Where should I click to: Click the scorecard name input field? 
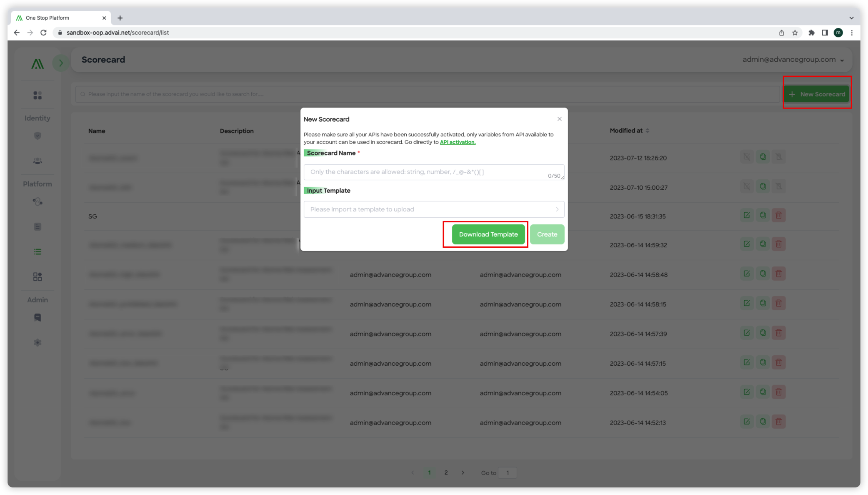tap(434, 172)
